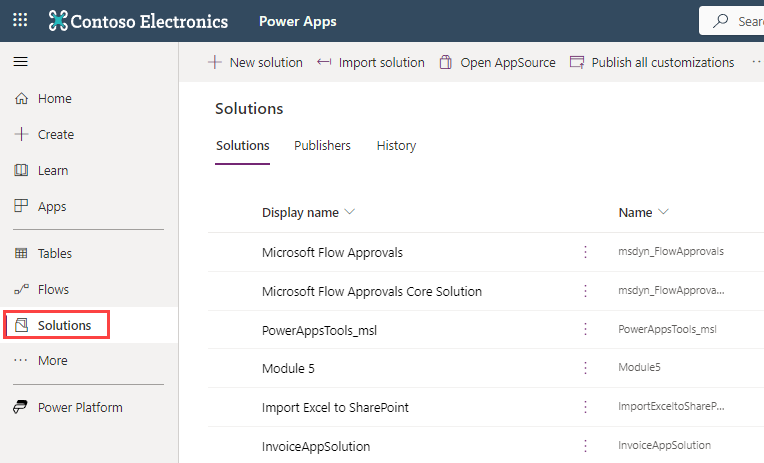Viewport: 764px width, 463px height.
Task: Click the Display name column header
Action: [x=300, y=212]
